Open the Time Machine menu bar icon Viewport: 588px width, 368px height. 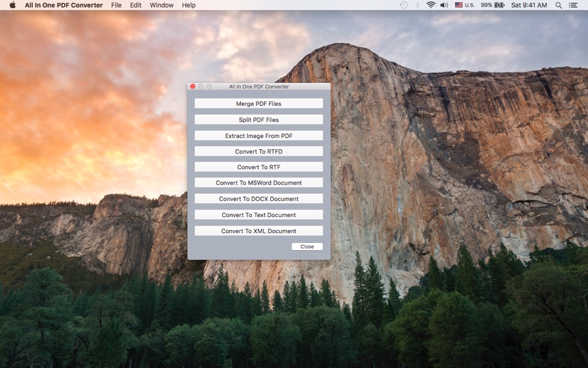pyautogui.click(x=404, y=5)
